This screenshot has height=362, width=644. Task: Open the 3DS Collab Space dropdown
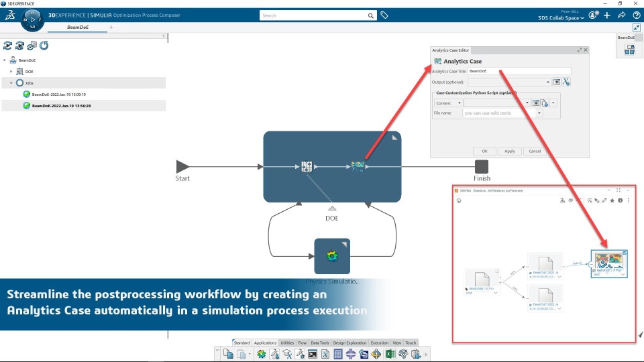pyautogui.click(x=561, y=18)
